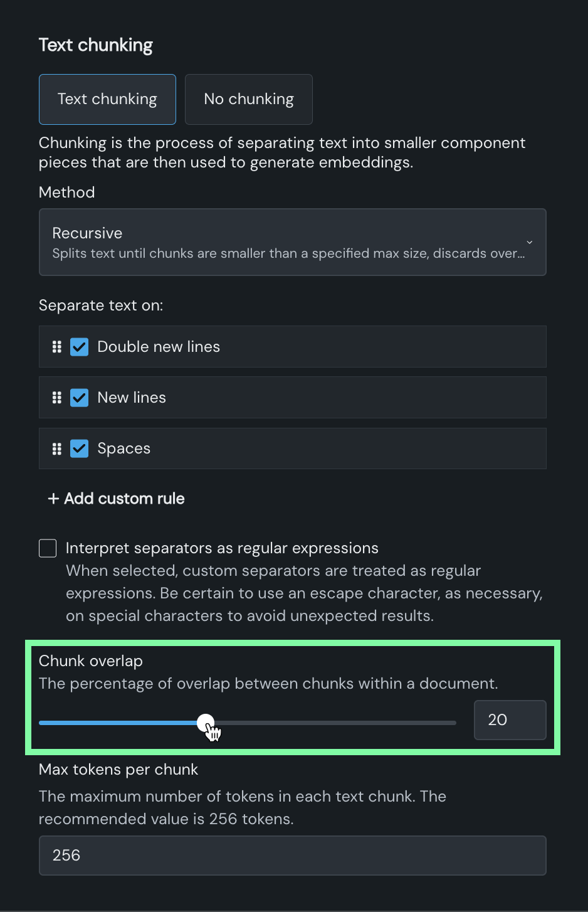Click the Method dropdown chevron arrow
The height and width of the screenshot is (912, 588).
pos(530,242)
